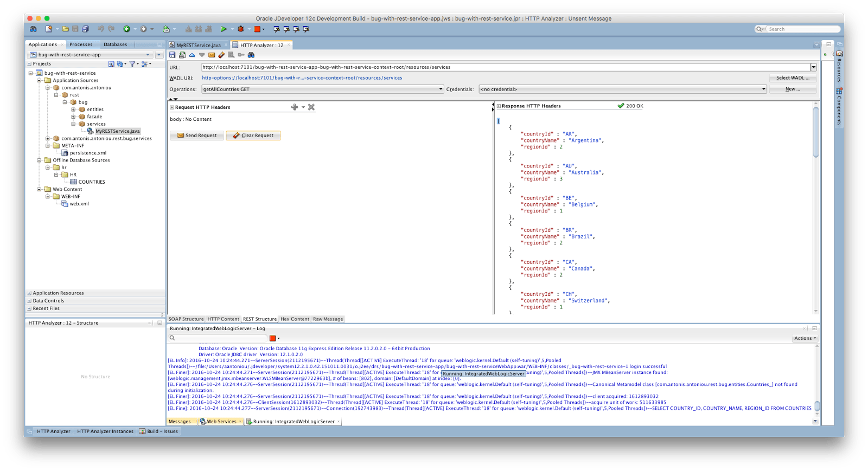Click the New credential button
The height and width of the screenshot is (471, 868).
point(793,89)
